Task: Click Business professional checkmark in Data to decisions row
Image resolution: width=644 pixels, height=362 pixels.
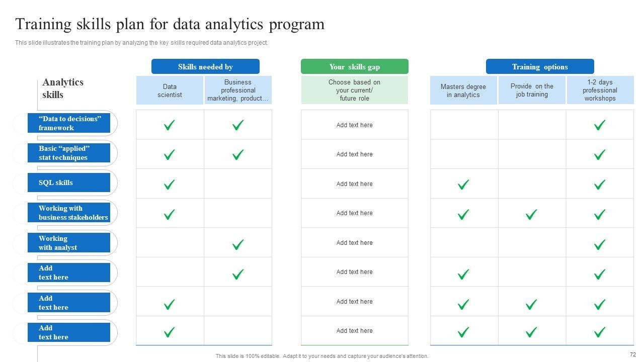Action: (x=238, y=125)
